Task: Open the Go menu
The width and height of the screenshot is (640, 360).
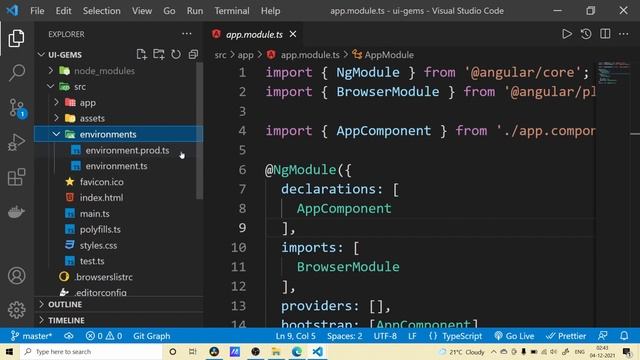Action: [169, 11]
